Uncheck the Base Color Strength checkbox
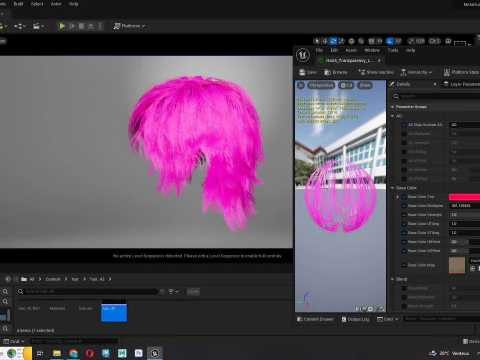This screenshot has height=360, width=480. tap(404, 215)
